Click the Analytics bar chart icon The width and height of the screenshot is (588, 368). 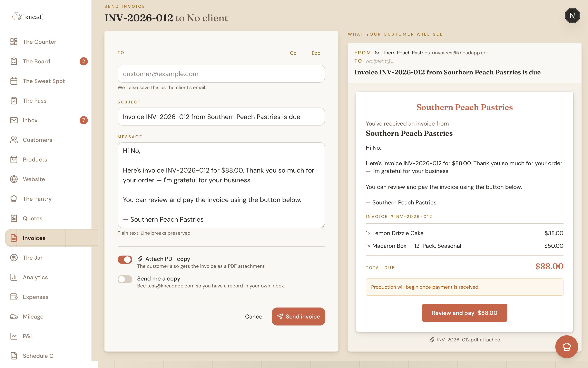pos(14,277)
